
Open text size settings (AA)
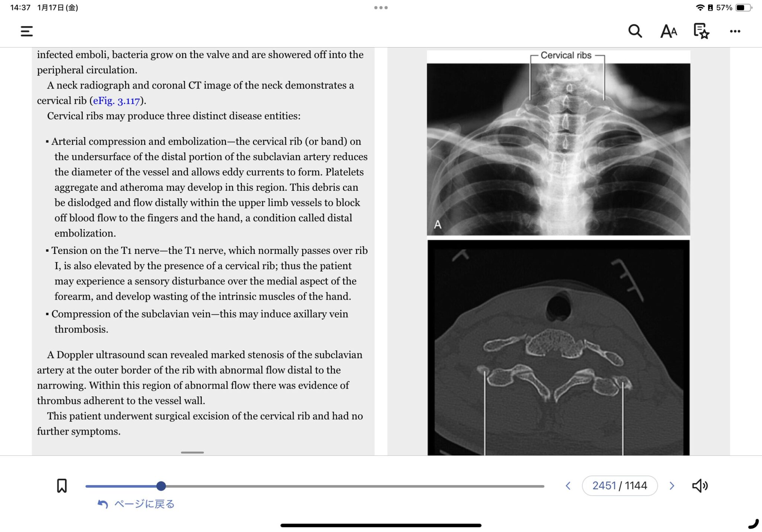coord(668,31)
